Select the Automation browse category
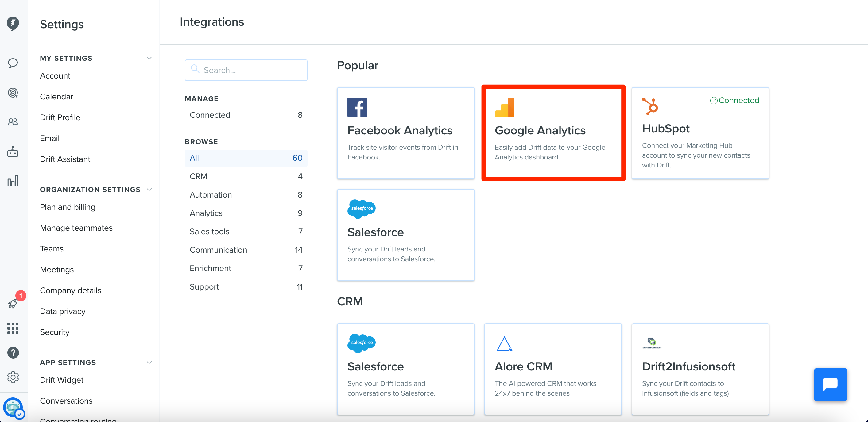 pos(246,195)
